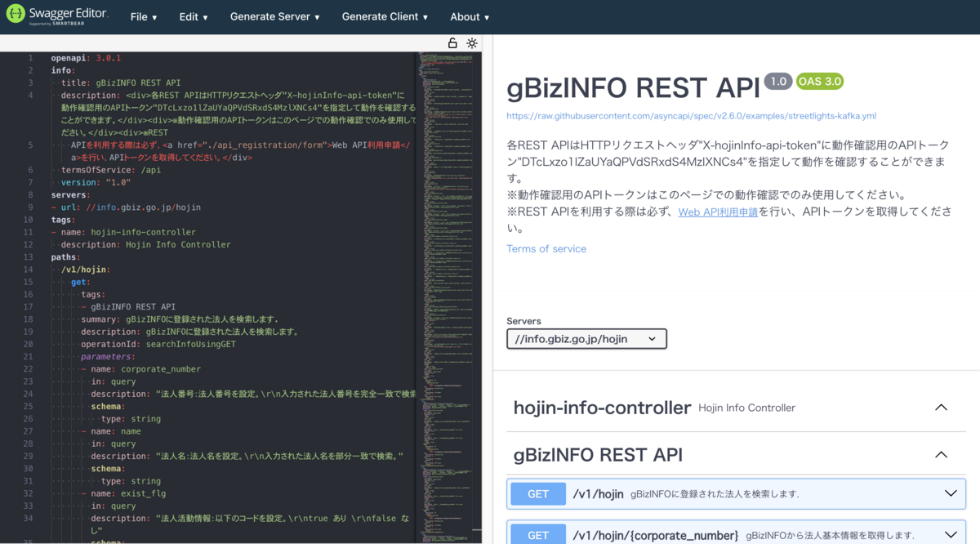
Task: Open the File menu
Action: [143, 16]
